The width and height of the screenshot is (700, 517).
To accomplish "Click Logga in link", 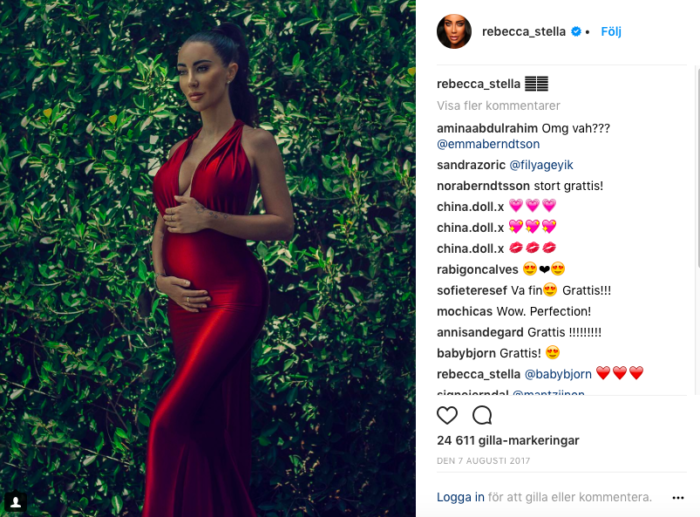I will [460, 497].
